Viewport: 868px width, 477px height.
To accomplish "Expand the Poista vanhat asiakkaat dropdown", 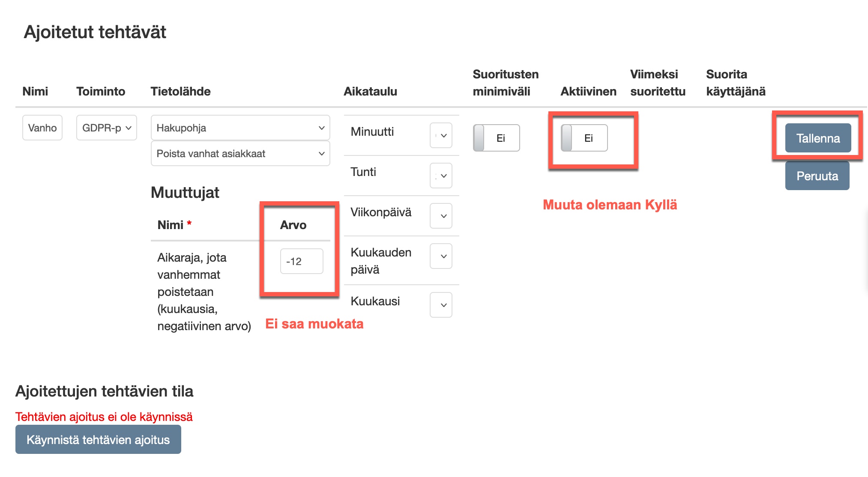I will click(240, 153).
